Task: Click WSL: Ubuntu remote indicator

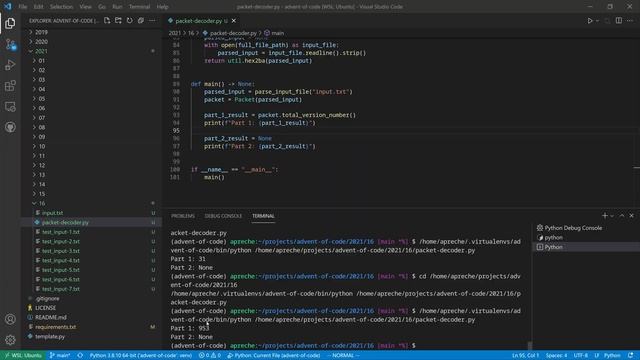Action: click(23, 355)
